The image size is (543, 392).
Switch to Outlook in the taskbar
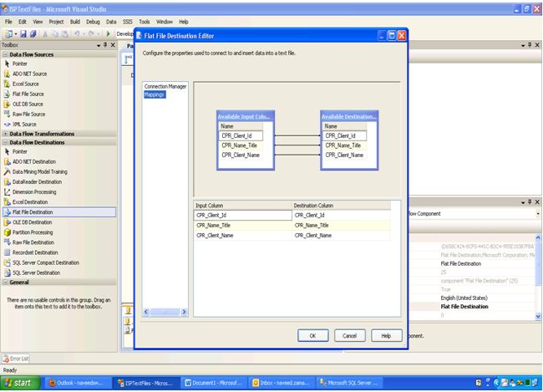coord(77,383)
